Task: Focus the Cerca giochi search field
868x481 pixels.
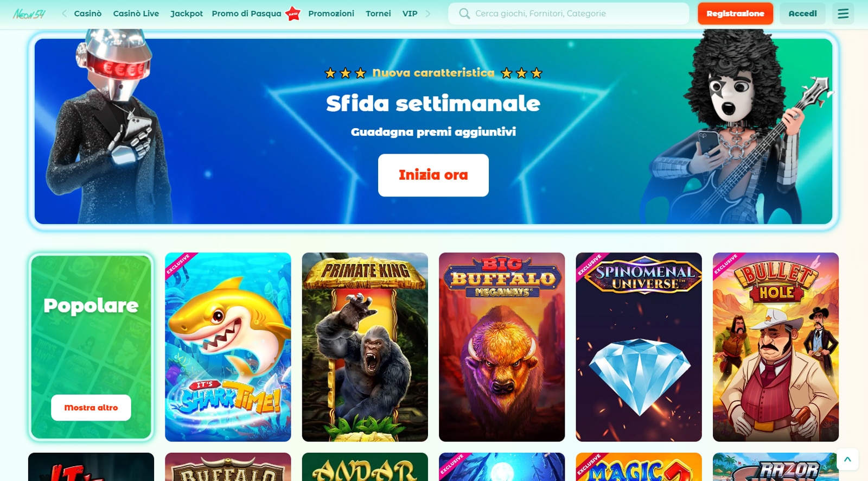Action: 569,14
